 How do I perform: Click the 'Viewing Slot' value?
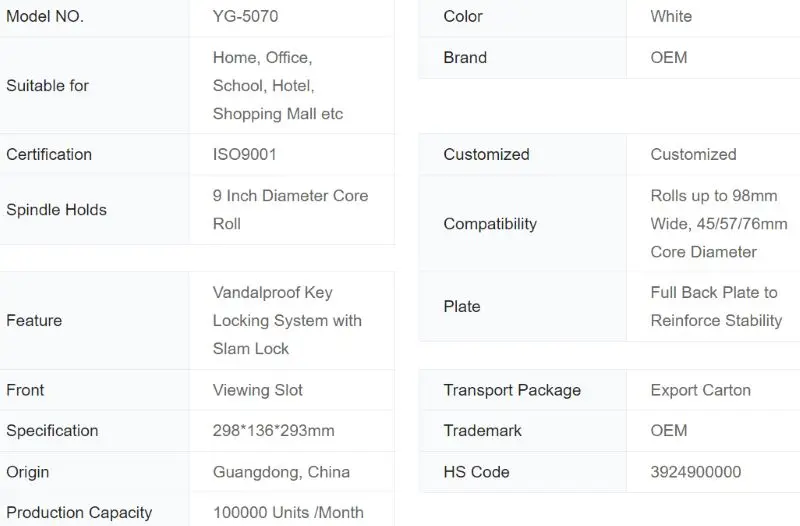point(258,390)
